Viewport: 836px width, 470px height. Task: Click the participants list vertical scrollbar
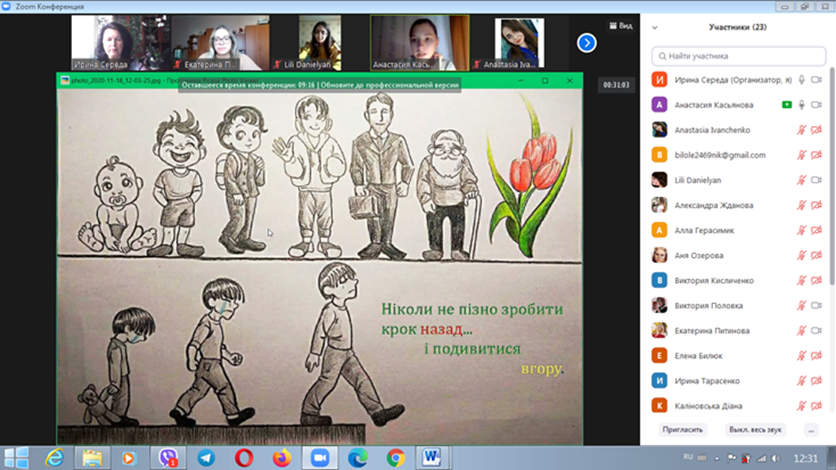coord(831,200)
